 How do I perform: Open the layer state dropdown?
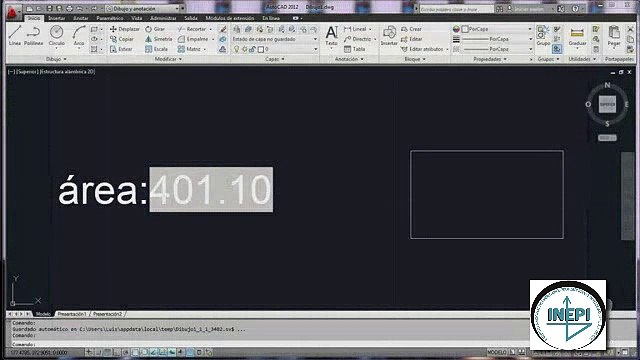click(275, 39)
